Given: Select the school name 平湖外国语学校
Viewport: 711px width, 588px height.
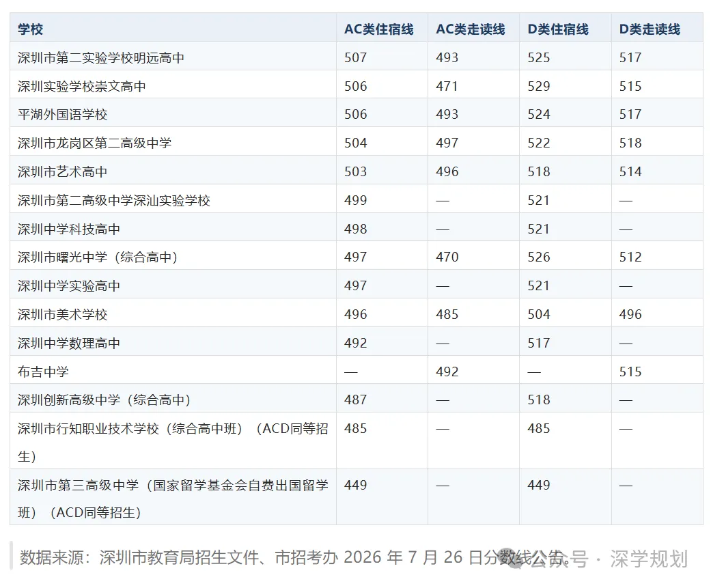Looking at the screenshot, I should [63, 114].
